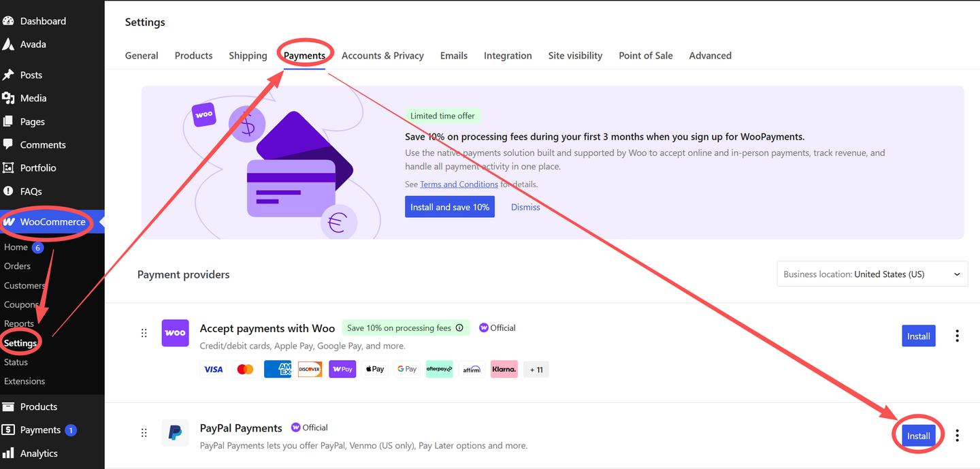980x469 pixels.
Task: Open the Business location dropdown
Action: tap(872, 274)
